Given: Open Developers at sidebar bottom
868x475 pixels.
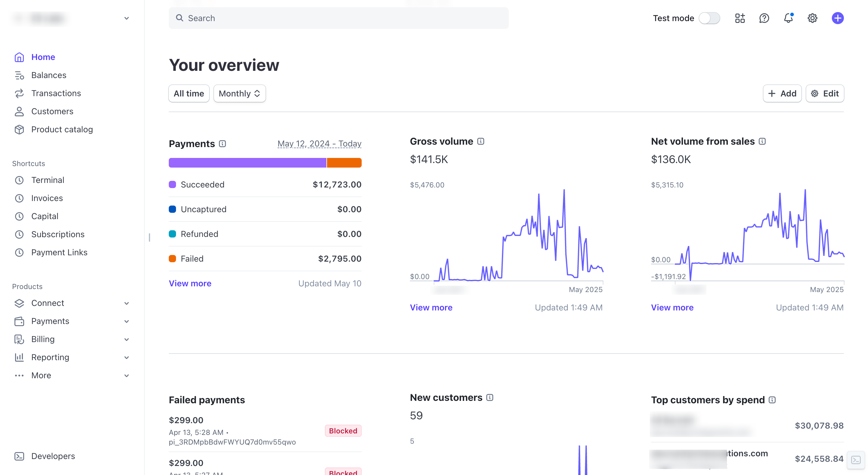Looking at the screenshot, I should 53,456.
